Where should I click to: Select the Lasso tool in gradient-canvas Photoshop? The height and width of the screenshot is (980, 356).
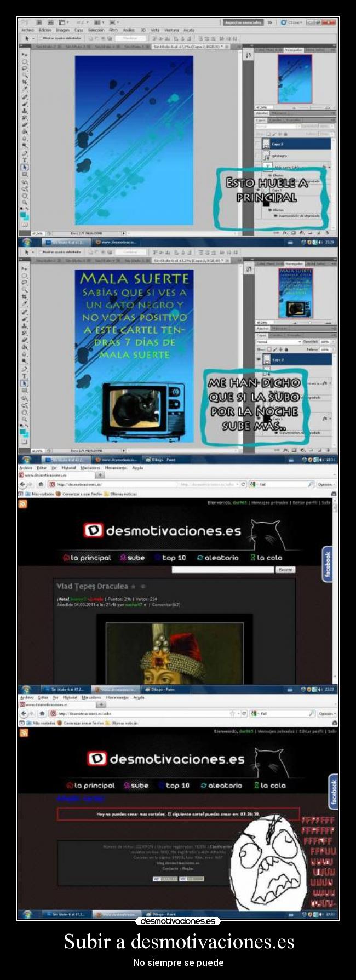tap(25, 68)
